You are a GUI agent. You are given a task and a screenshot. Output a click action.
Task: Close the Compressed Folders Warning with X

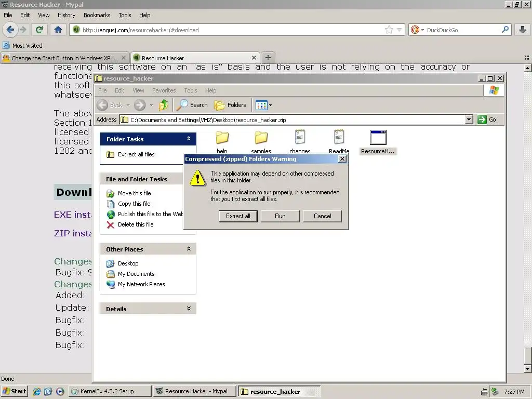(x=342, y=159)
